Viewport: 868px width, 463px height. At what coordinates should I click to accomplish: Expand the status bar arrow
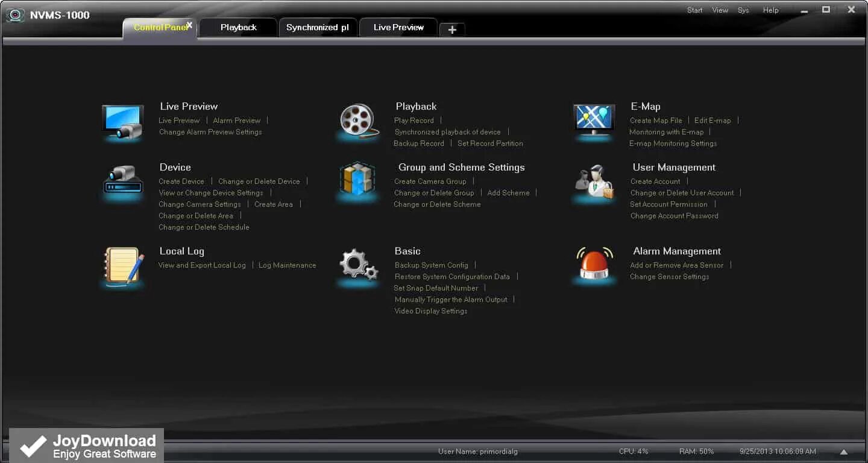click(x=844, y=452)
